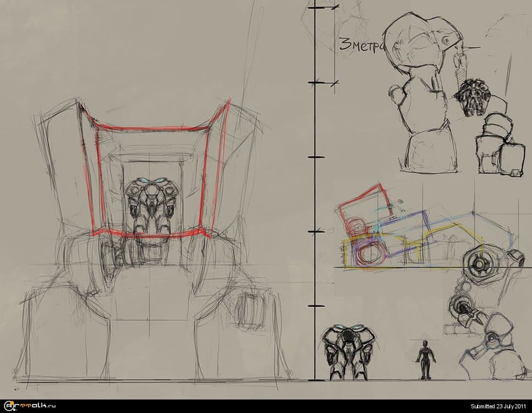Click the clenched fist on the left of torso sketch
This screenshot has height=413, width=532.
[x=398, y=94]
